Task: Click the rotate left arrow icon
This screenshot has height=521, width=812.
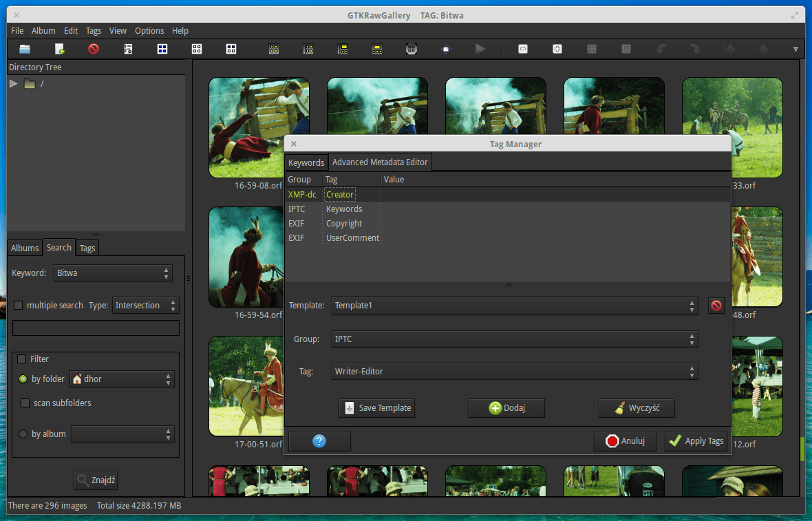Action: pos(661,49)
